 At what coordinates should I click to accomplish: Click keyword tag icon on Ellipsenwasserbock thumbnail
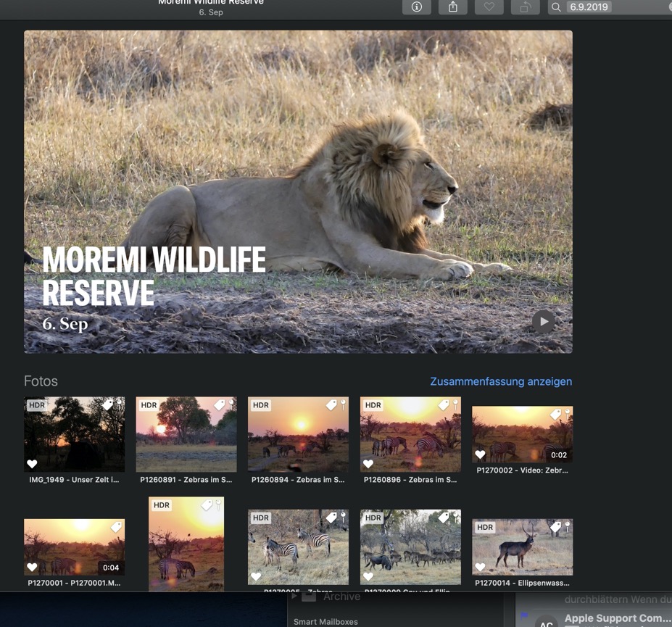coord(556,528)
